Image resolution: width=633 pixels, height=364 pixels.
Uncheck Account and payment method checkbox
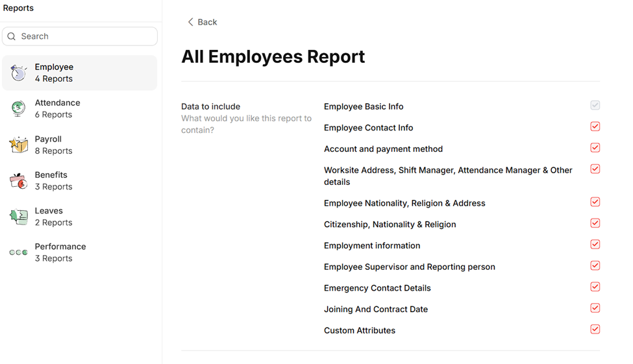(x=595, y=148)
